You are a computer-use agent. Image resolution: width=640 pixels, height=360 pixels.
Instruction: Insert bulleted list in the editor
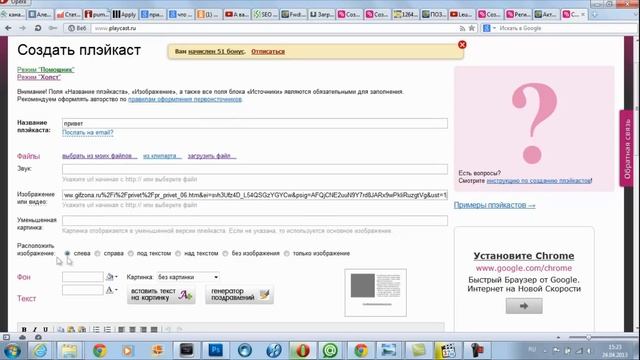pos(96,329)
